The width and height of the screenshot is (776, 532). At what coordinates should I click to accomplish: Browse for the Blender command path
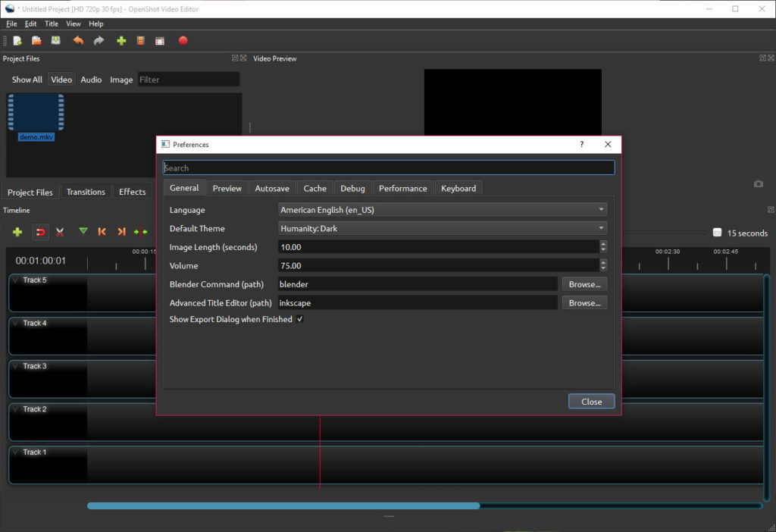584,284
